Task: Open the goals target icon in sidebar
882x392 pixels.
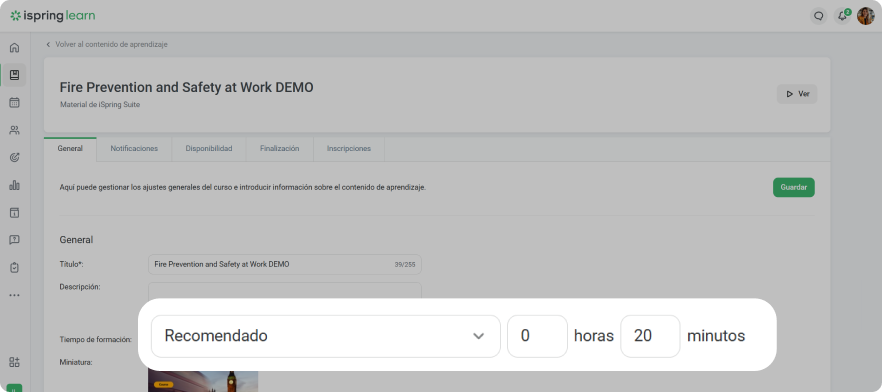Action: coord(15,157)
